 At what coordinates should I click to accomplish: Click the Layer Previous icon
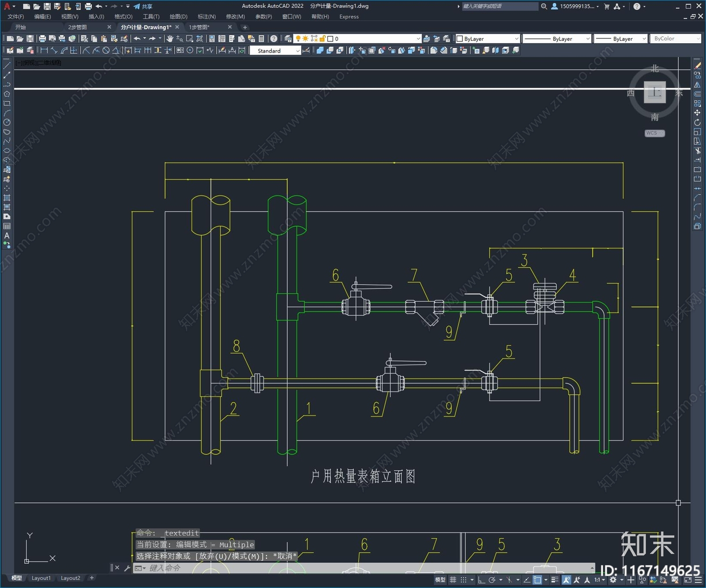(437, 39)
